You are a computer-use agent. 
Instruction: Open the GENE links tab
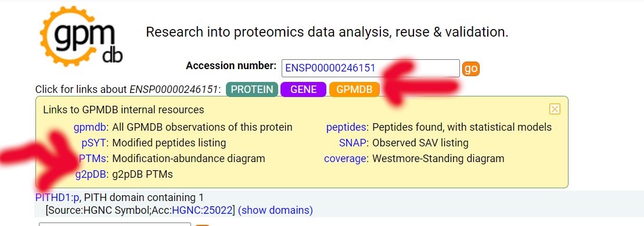[x=304, y=89]
